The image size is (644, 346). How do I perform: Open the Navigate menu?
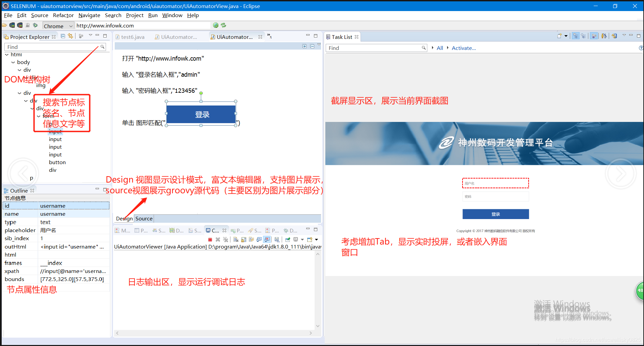[89, 15]
